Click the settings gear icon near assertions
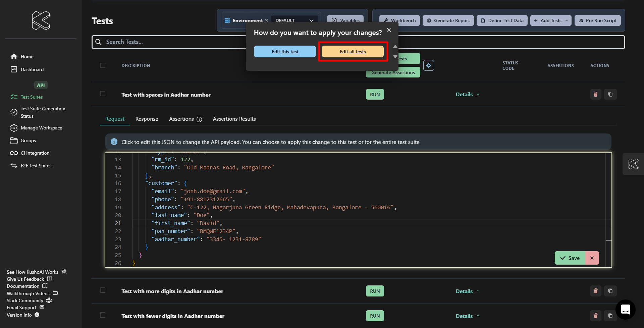The image size is (644, 328). click(x=428, y=65)
